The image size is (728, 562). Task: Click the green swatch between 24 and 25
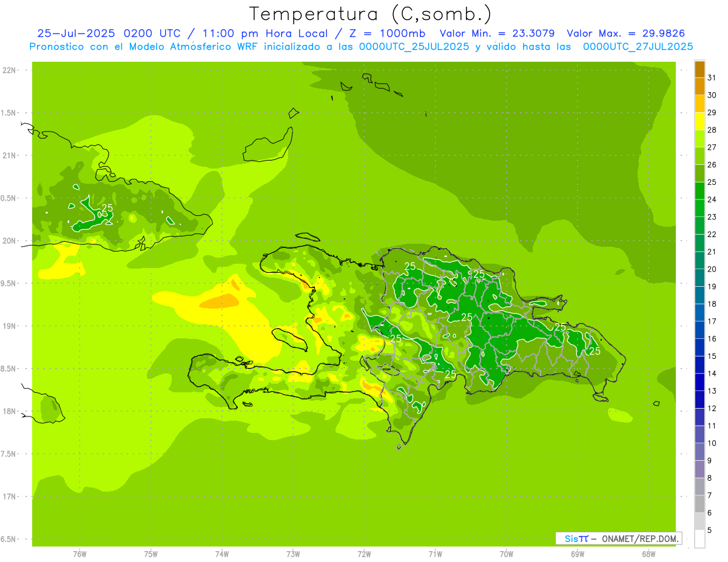tap(699, 190)
